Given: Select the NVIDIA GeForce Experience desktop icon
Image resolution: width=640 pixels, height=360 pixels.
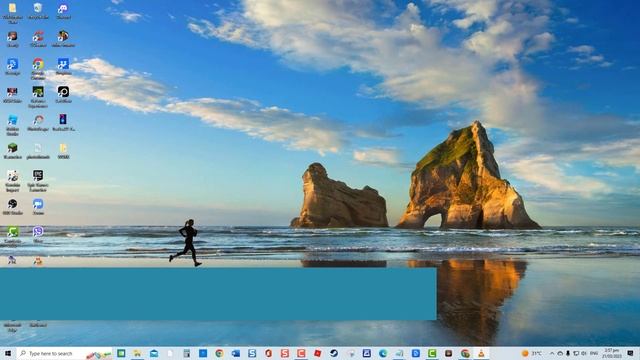Looking at the screenshot, I should click(x=38, y=97).
